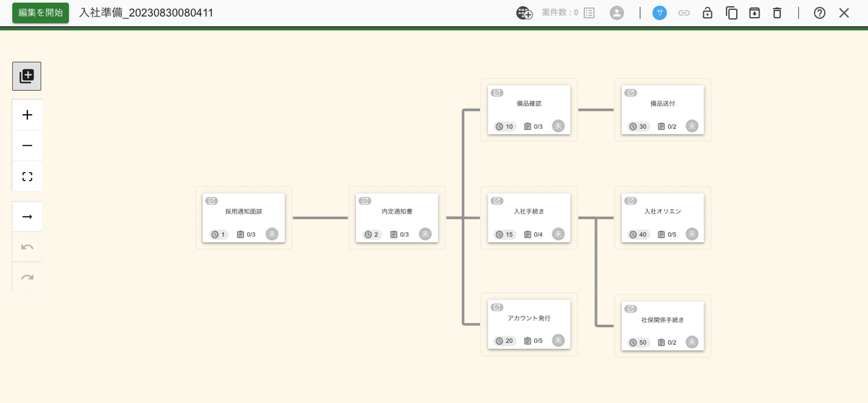
Task: Open help with the question mark icon
Action: tap(819, 13)
